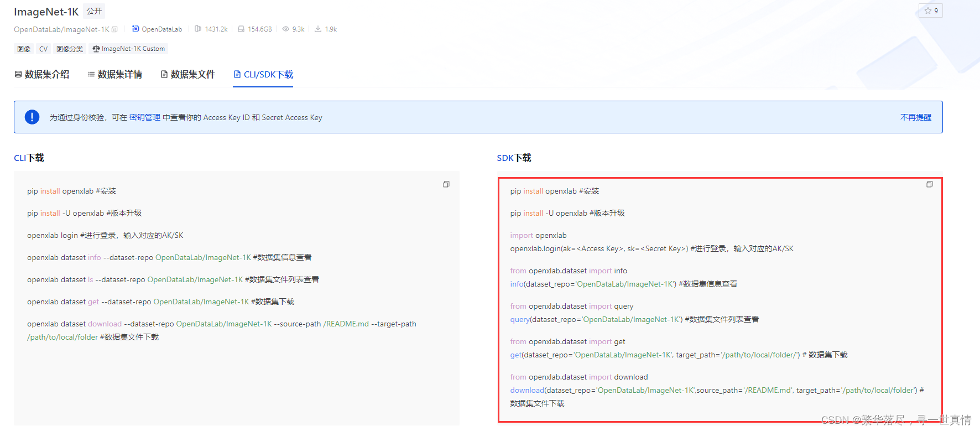
Task: Click the ImageNet-1K Custom license tag
Action: (x=128, y=49)
